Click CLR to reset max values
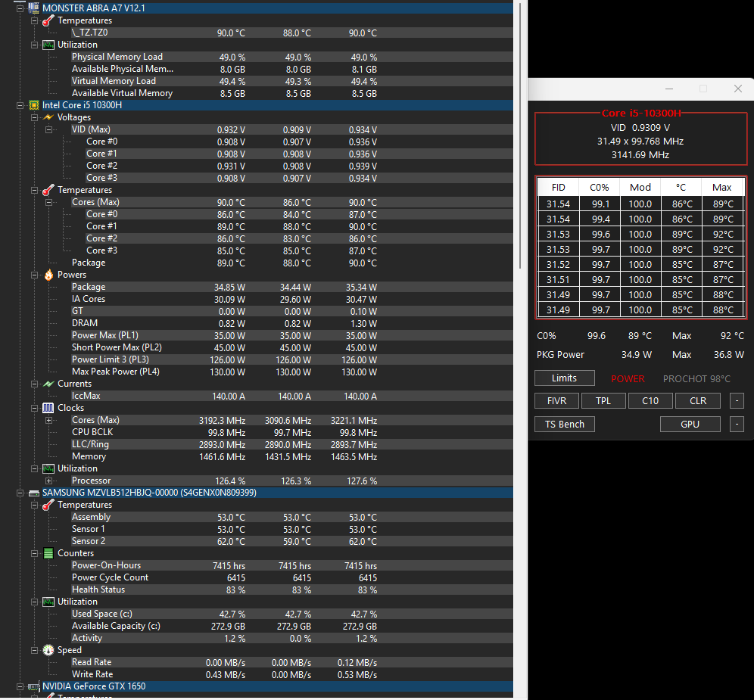Image resolution: width=754 pixels, height=700 pixels. (x=698, y=400)
